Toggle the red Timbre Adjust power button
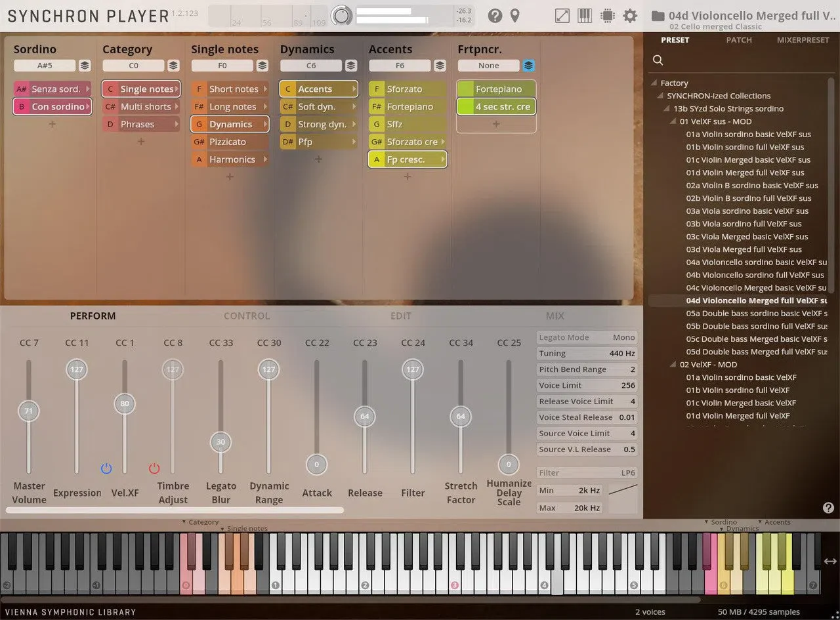840x620 pixels. (x=154, y=468)
